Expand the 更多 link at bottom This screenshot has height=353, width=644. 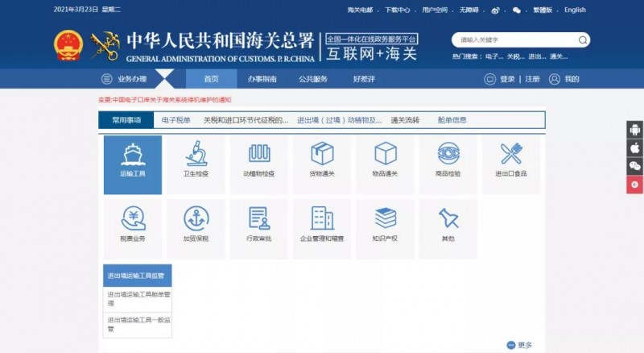(x=520, y=345)
